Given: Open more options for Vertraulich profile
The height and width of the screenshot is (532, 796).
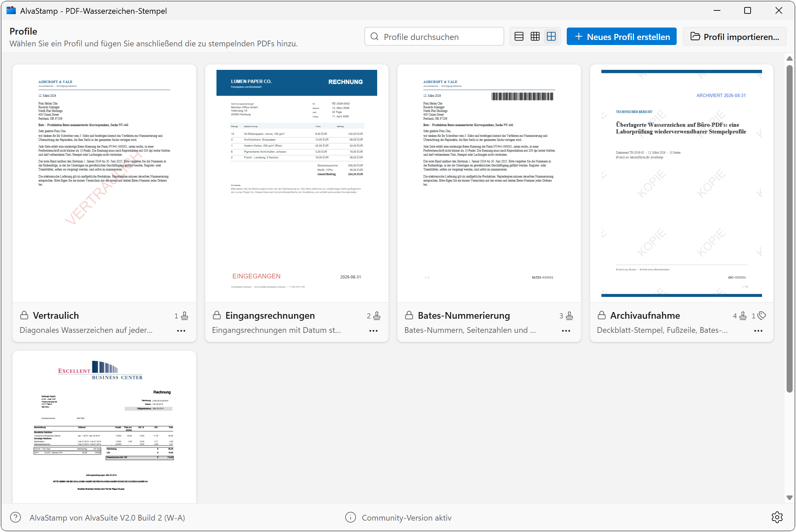Looking at the screenshot, I should pyautogui.click(x=181, y=331).
